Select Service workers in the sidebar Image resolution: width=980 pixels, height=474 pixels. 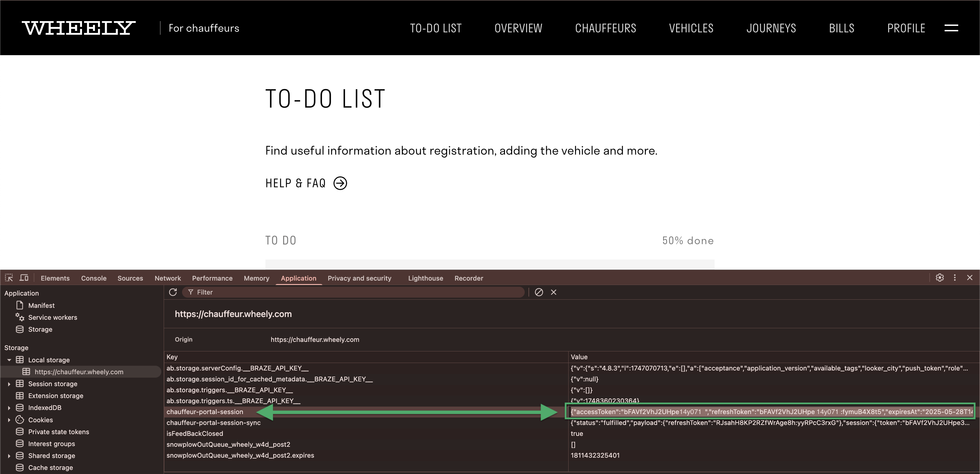click(x=52, y=317)
